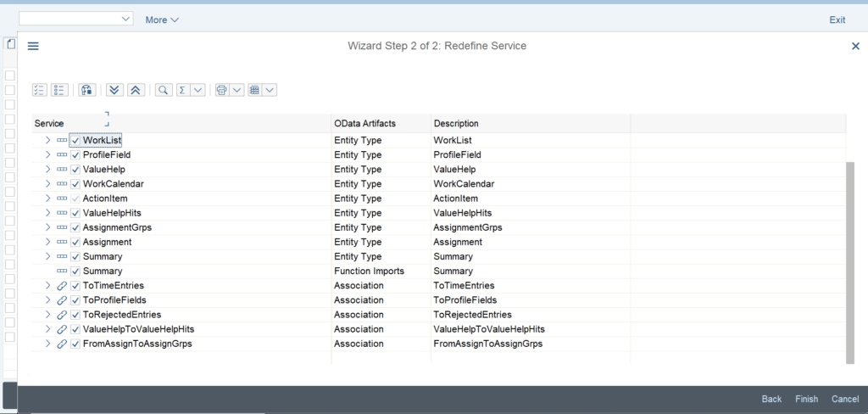Click the Sigma total icon
Image resolution: width=868 pixels, height=414 pixels.
183,90
